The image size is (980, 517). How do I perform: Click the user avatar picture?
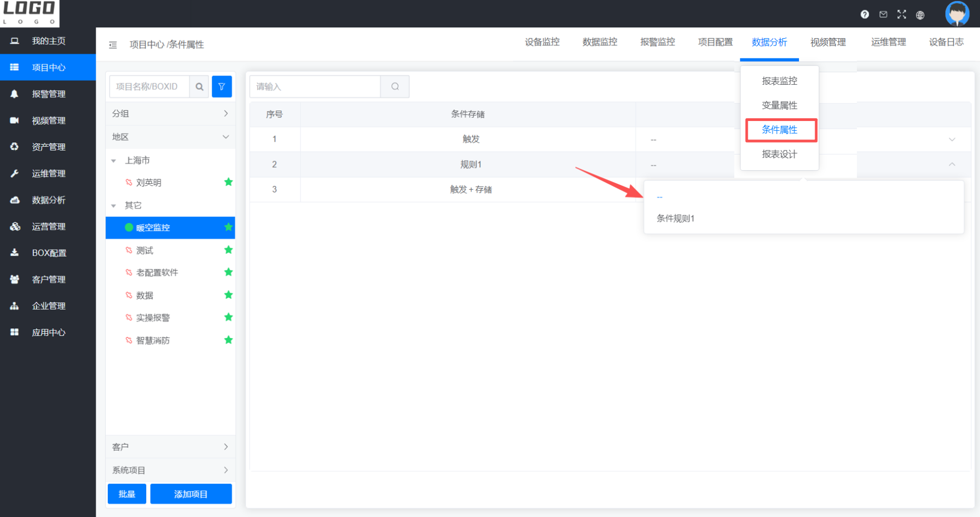[957, 14]
